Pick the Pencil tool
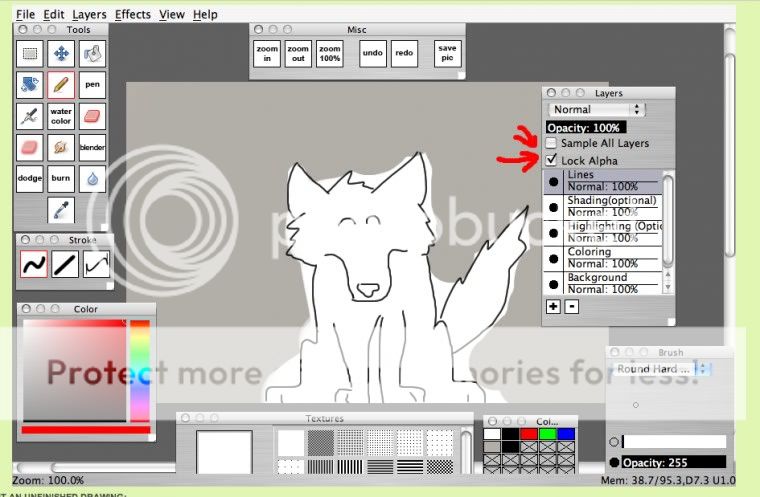The height and width of the screenshot is (497, 760). pyautogui.click(x=61, y=85)
